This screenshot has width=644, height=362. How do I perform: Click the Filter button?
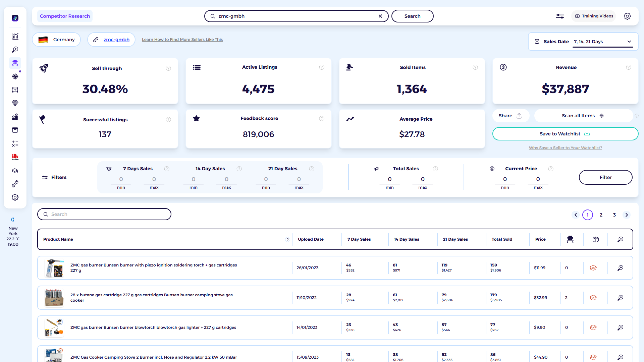pos(605,177)
